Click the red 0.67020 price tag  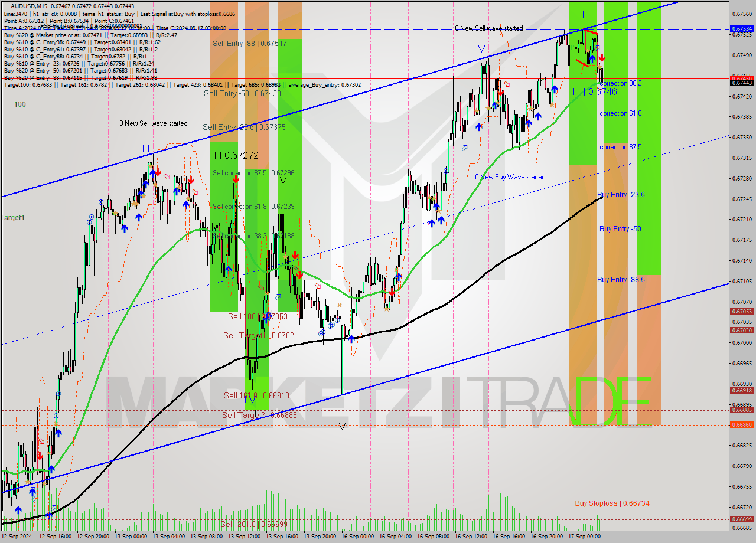(742, 331)
